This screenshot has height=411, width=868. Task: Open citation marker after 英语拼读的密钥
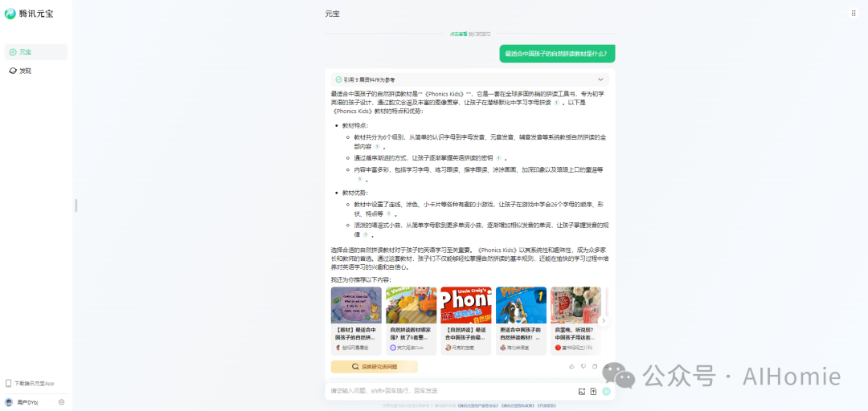498,157
